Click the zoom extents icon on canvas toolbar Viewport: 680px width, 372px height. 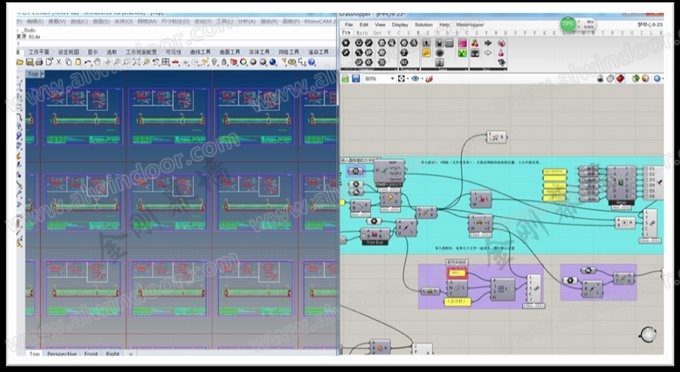click(x=401, y=78)
